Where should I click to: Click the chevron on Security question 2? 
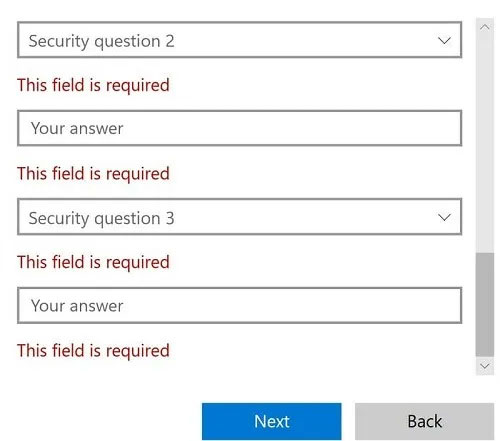click(444, 41)
